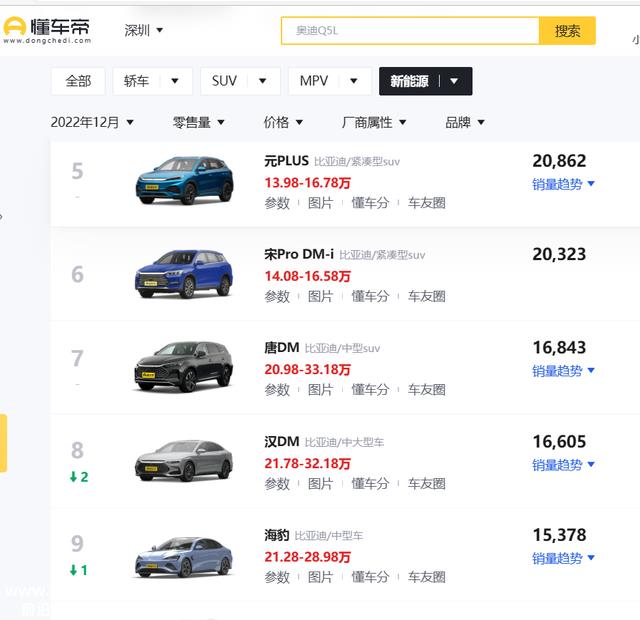Open the grey 汉DM car thumbnail

(184, 460)
